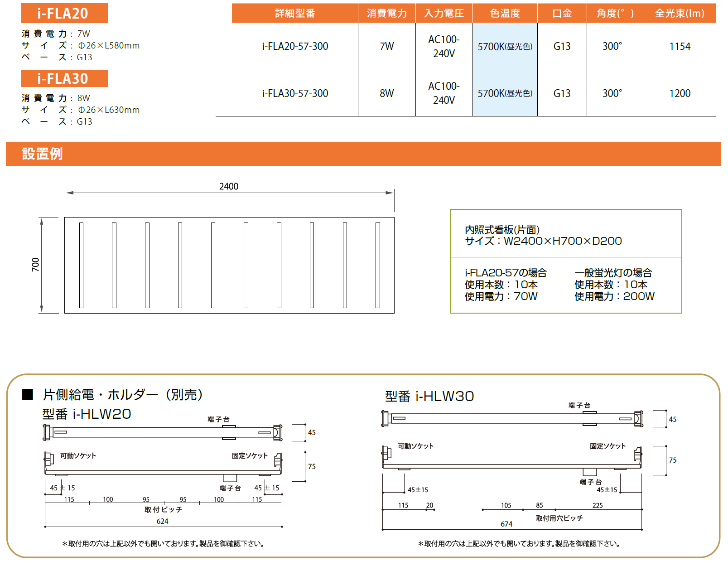Click model number i-FLA20-57-300 cell
This screenshot has width=728, height=566.
(x=295, y=46)
